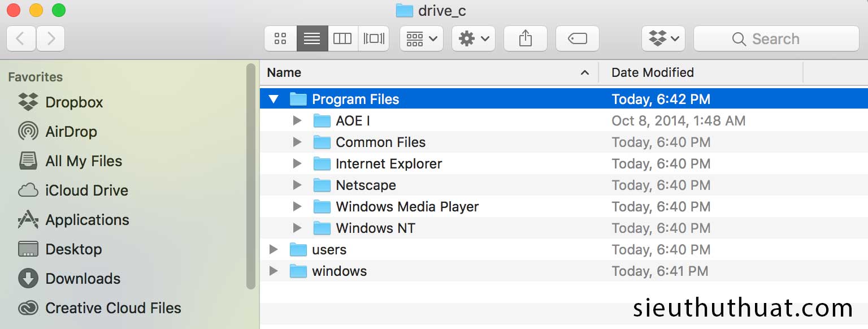Select the users row name
Screen dimensions: 868x329
tap(329, 250)
